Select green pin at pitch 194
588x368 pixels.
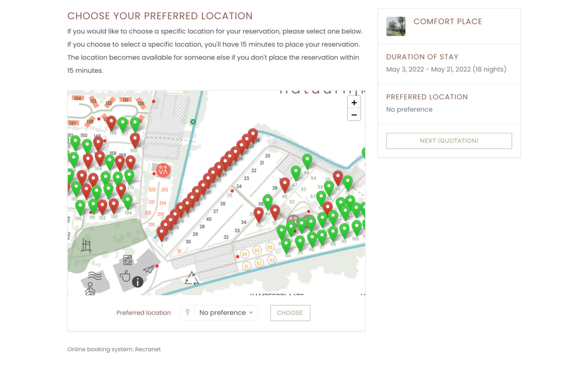coord(128,201)
